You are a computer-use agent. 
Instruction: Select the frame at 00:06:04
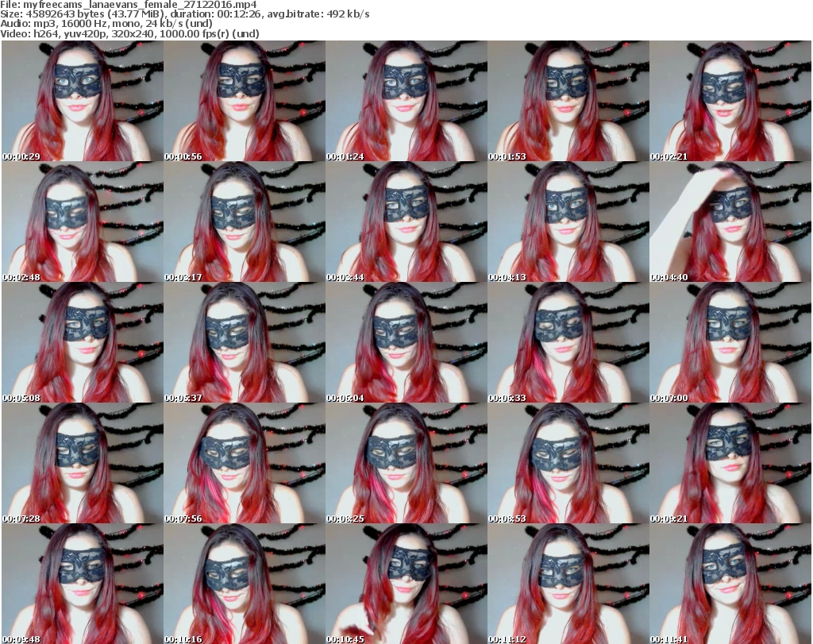coord(406,343)
